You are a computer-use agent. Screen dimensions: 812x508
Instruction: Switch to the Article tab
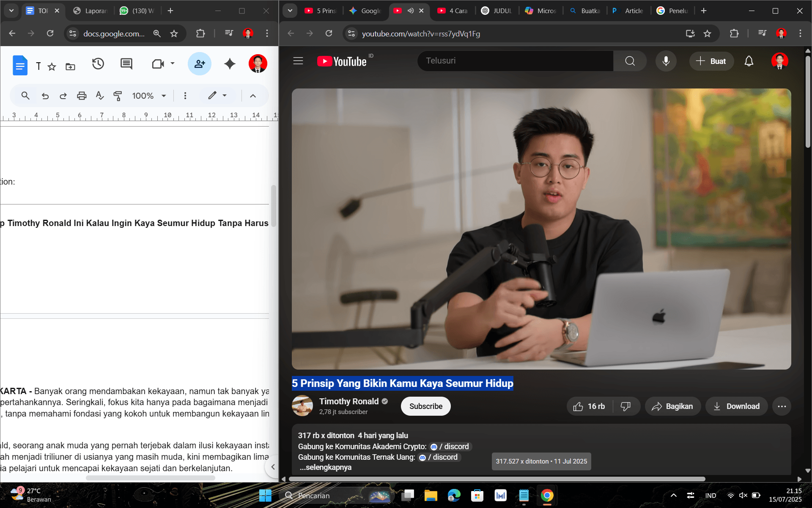click(628, 11)
